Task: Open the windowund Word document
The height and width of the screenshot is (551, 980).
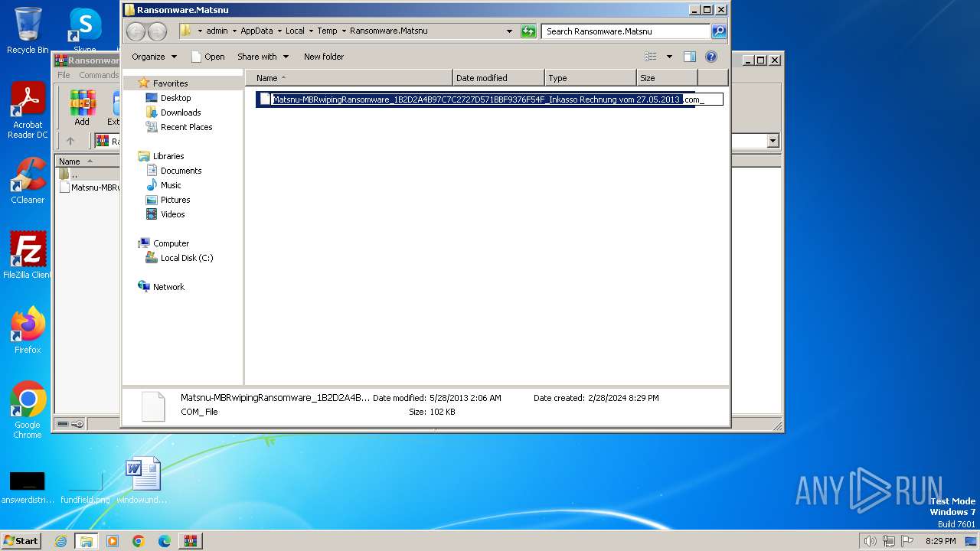Action: point(143,481)
